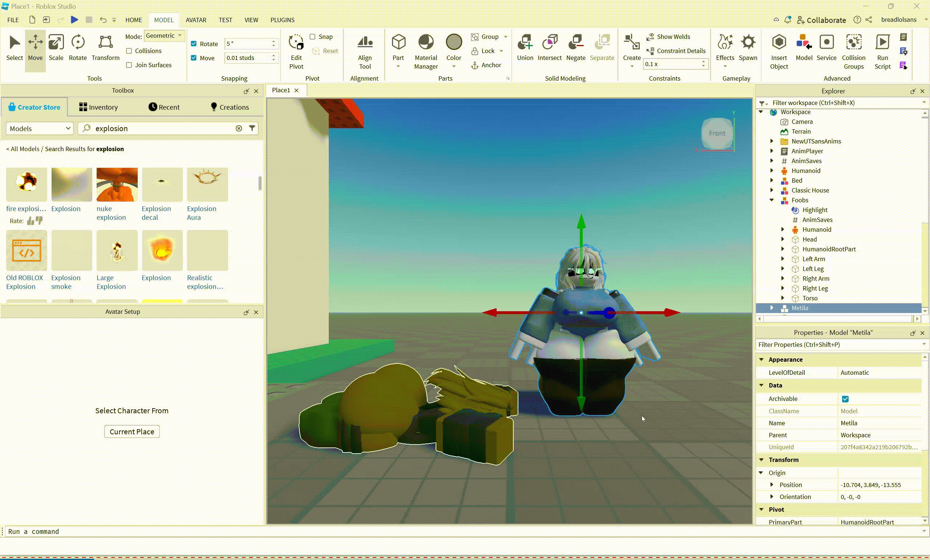Open Insert Object dialog
This screenshot has width=930, height=560.
click(779, 52)
